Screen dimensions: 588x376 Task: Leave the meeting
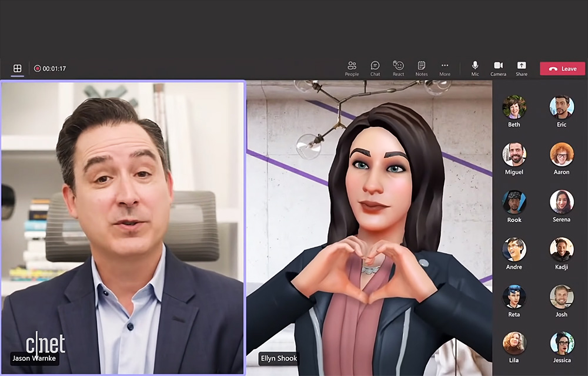[x=563, y=69]
